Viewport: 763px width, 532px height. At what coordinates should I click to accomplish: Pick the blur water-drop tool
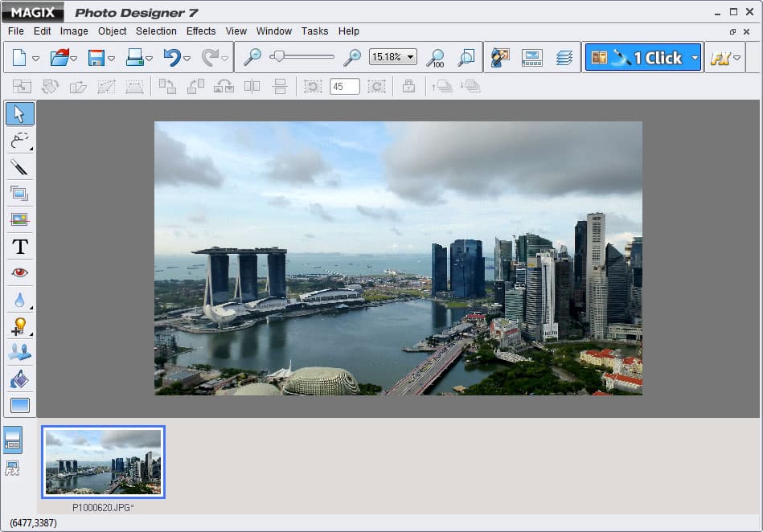click(x=20, y=300)
